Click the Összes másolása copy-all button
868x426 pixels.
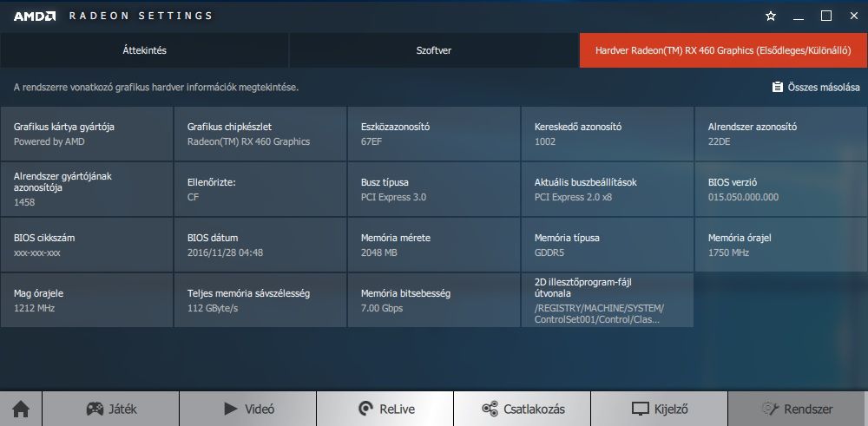(x=816, y=87)
